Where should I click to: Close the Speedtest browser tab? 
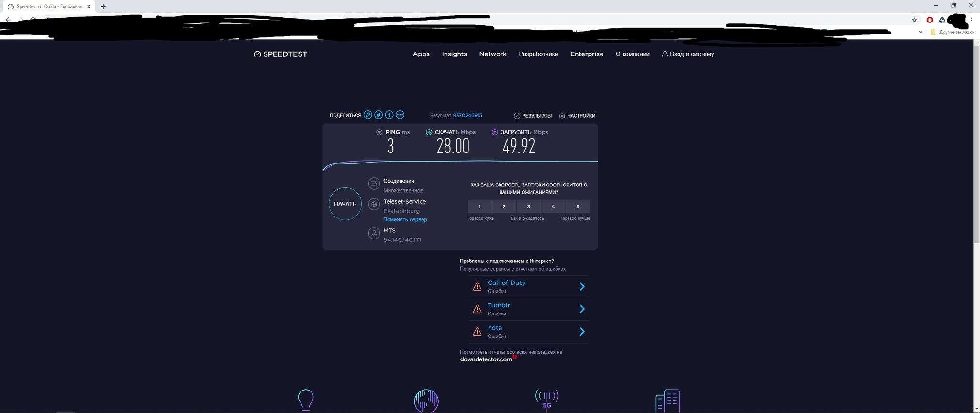[x=89, y=7]
